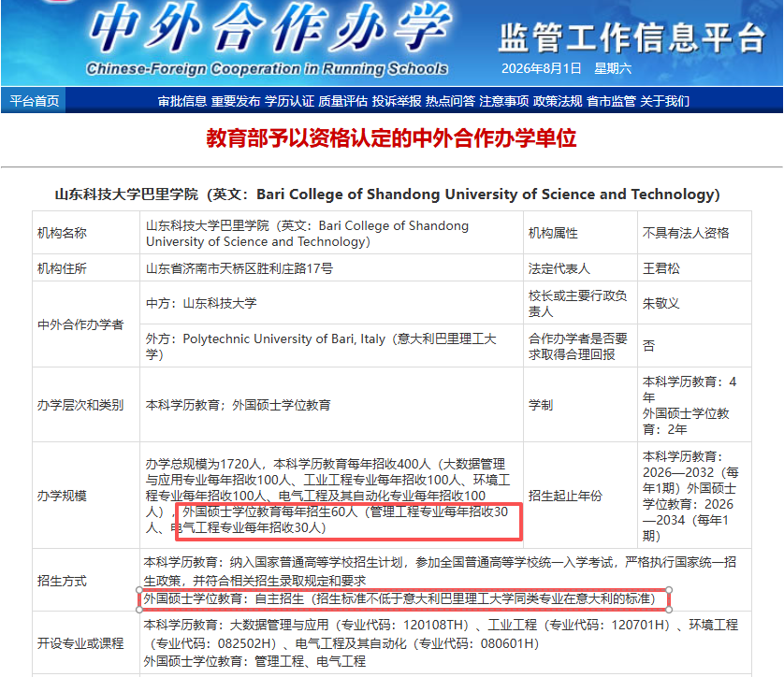
Task: Open the 平台首页 home tab
Action: point(34,101)
